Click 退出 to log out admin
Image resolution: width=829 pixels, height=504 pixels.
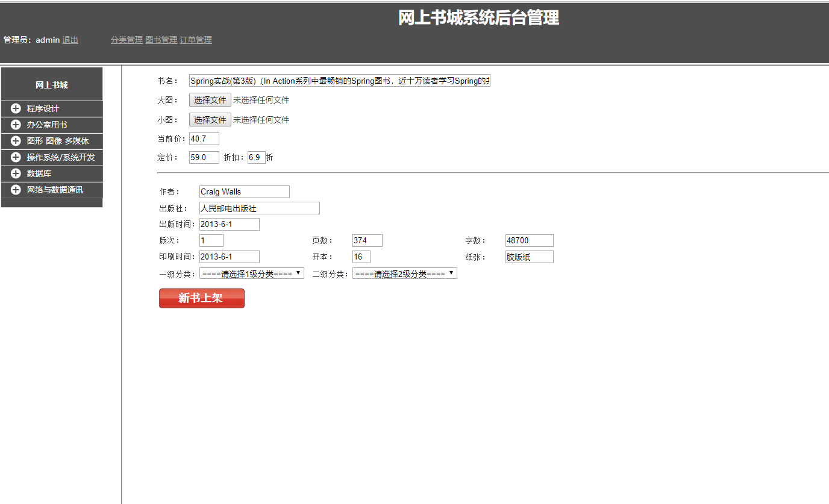[69, 40]
